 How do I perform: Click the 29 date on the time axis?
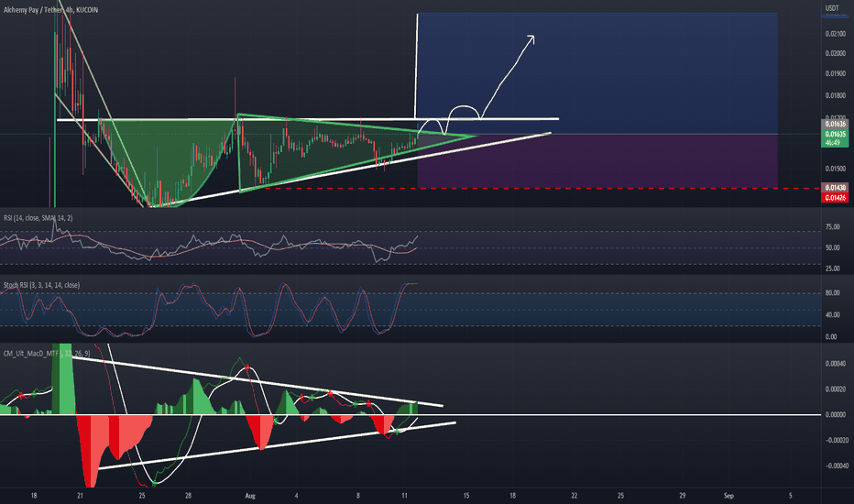pos(683,496)
